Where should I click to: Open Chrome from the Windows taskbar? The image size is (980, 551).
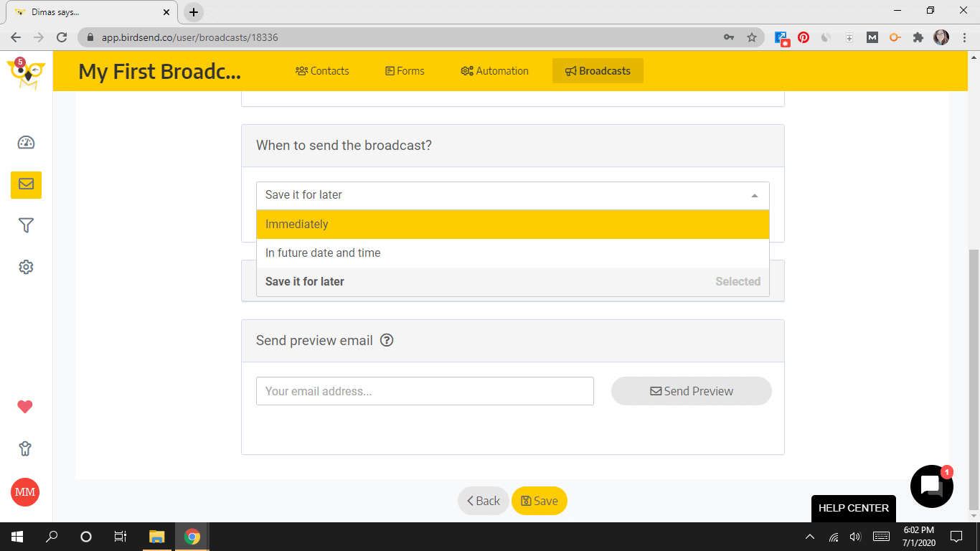(x=192, y=537)
